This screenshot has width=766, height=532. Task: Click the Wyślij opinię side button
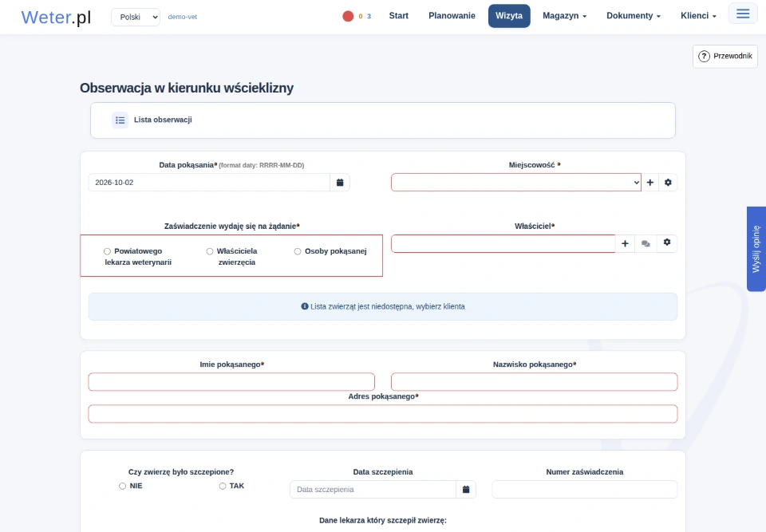coord(756,249)
